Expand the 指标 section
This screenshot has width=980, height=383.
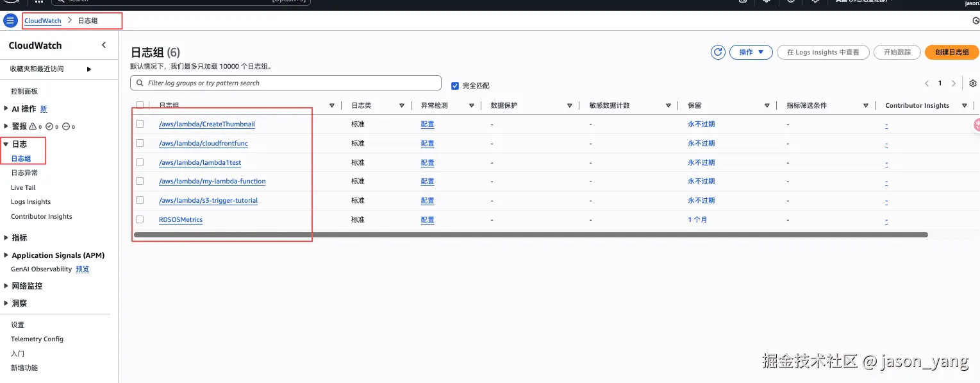[6, 237]
